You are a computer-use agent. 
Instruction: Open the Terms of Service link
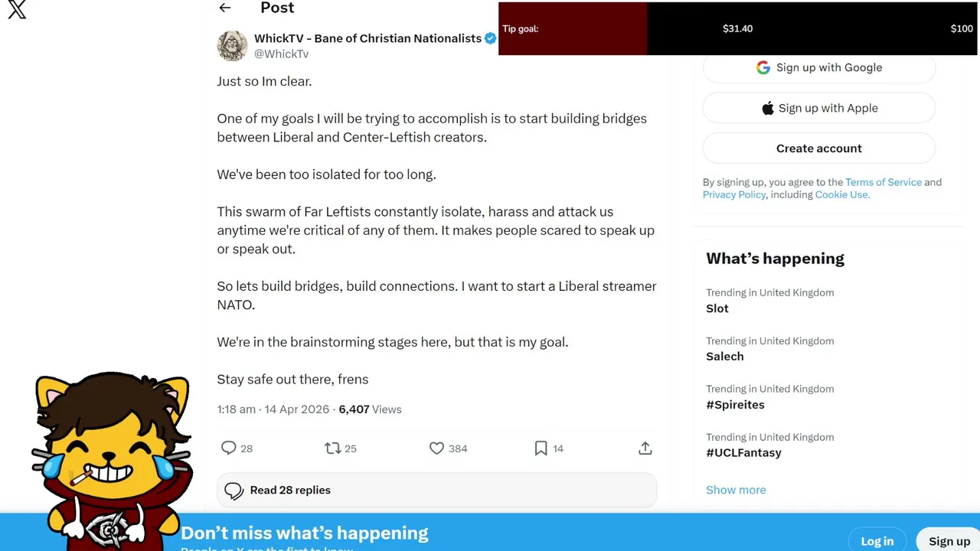[x=883, y=182]
